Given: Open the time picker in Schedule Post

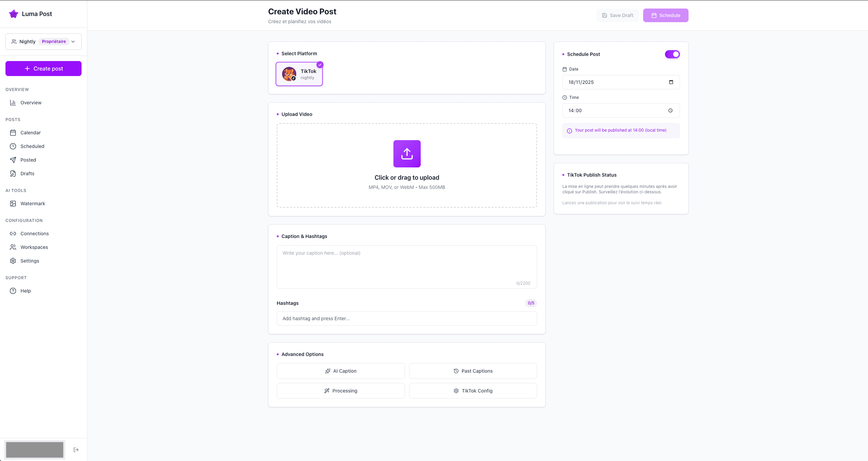Looking at the screenshot, I should click(x=670, y=110).
